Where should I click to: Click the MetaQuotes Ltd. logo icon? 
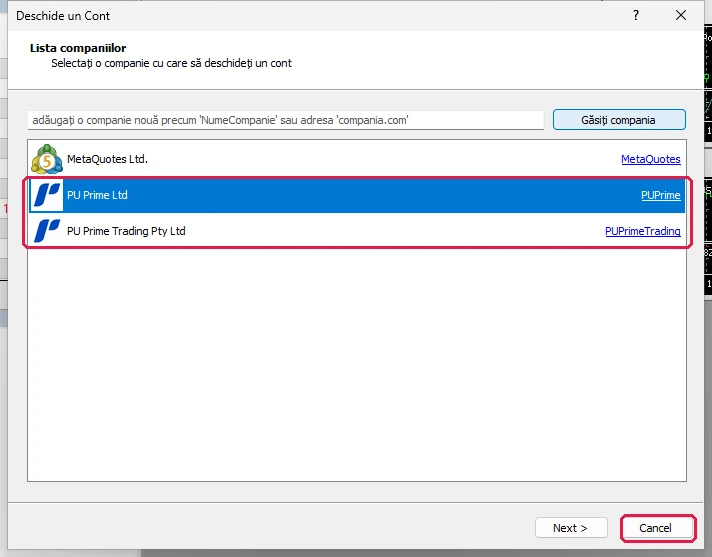point(47,159)
